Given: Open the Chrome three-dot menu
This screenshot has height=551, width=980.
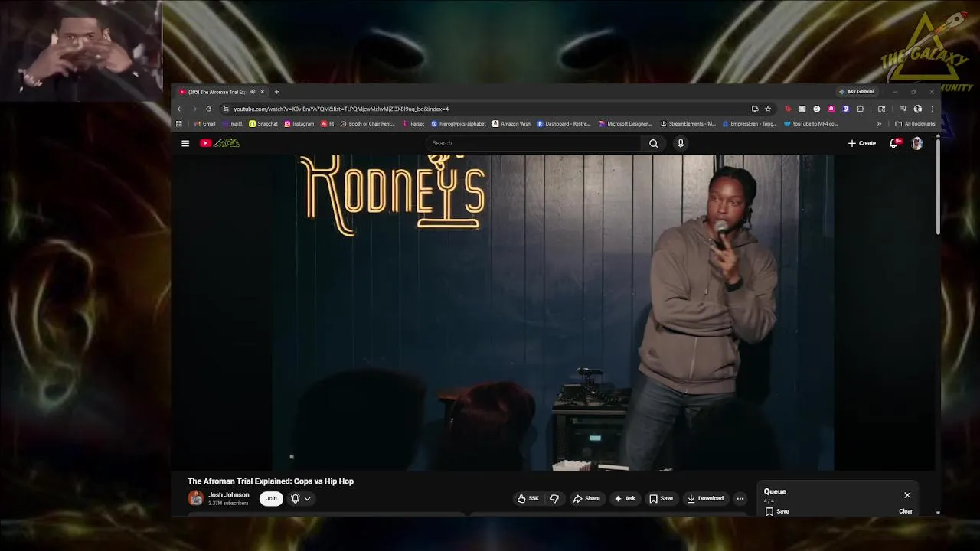Looking at the screenshot, I should [x=933, y=109].
